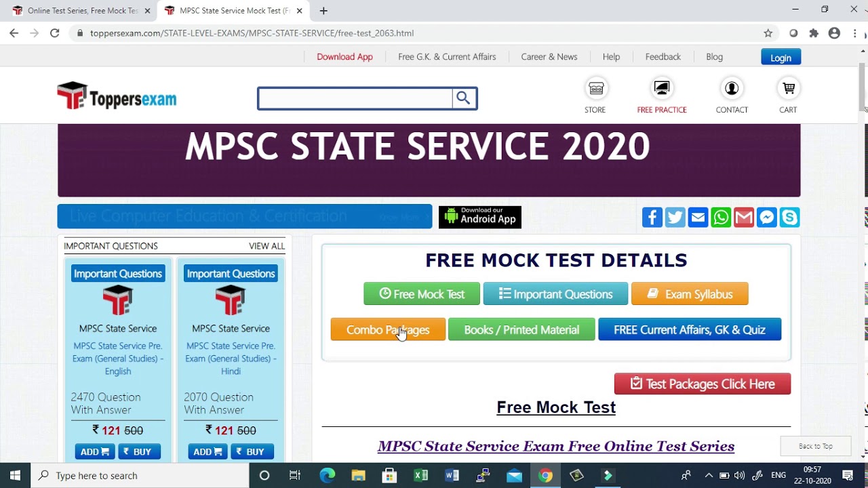Open the Windows notification center
The height and width of the screenshot is (488, 868).
click(848, 476)
